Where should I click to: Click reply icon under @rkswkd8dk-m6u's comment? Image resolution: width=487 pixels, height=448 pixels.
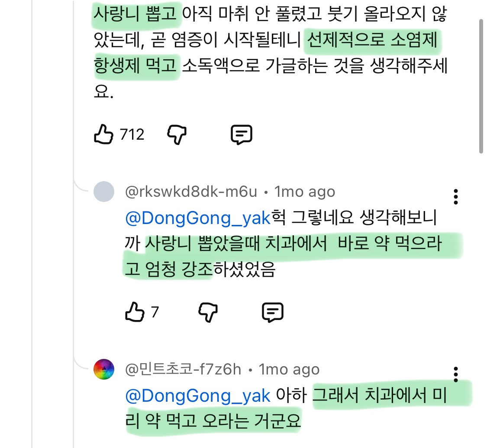click(273, 312)
